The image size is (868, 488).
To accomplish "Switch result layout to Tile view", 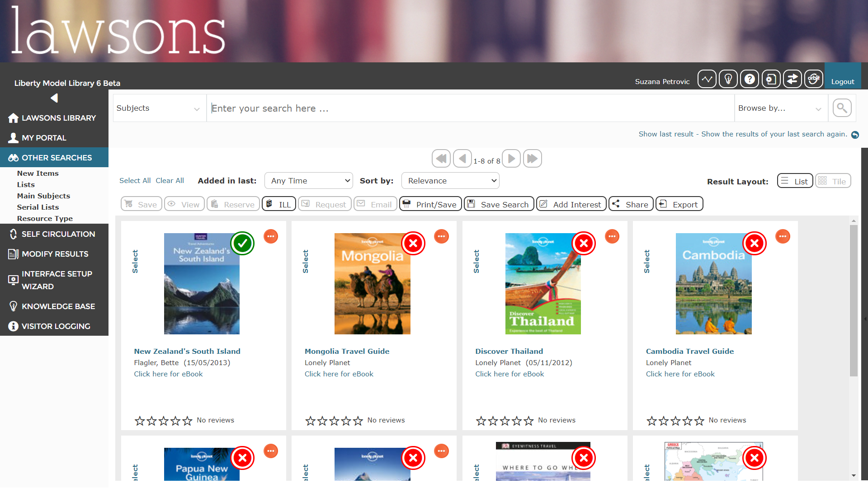I will [833, 180].
